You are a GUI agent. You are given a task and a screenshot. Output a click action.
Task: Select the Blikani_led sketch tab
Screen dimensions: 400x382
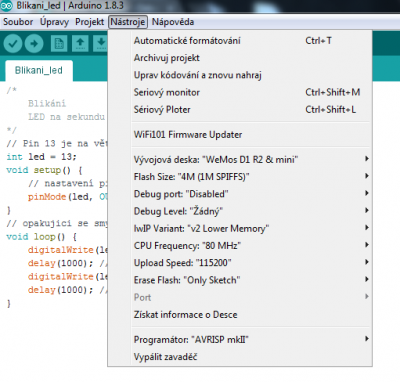[x=39, y=70]
